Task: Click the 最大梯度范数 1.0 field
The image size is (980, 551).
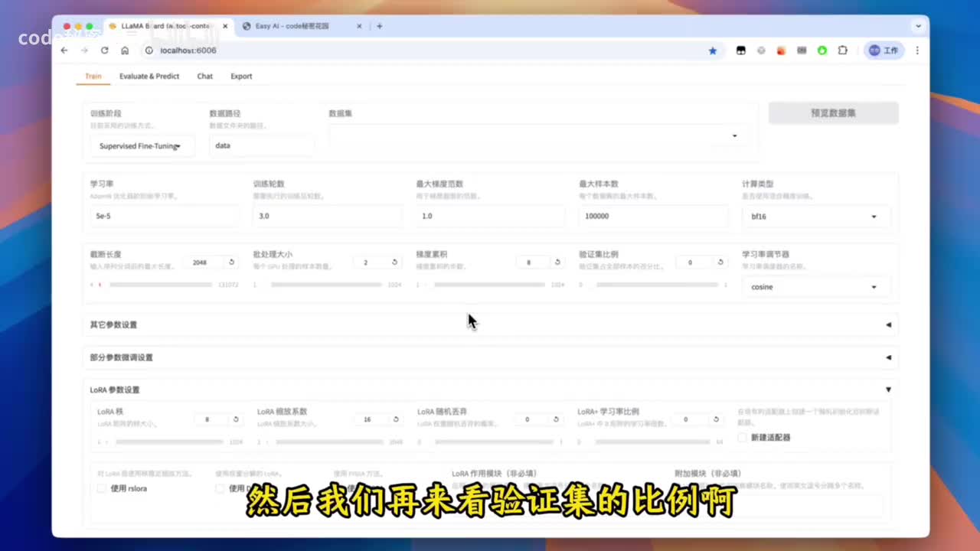Action: (x=491, y=217)
